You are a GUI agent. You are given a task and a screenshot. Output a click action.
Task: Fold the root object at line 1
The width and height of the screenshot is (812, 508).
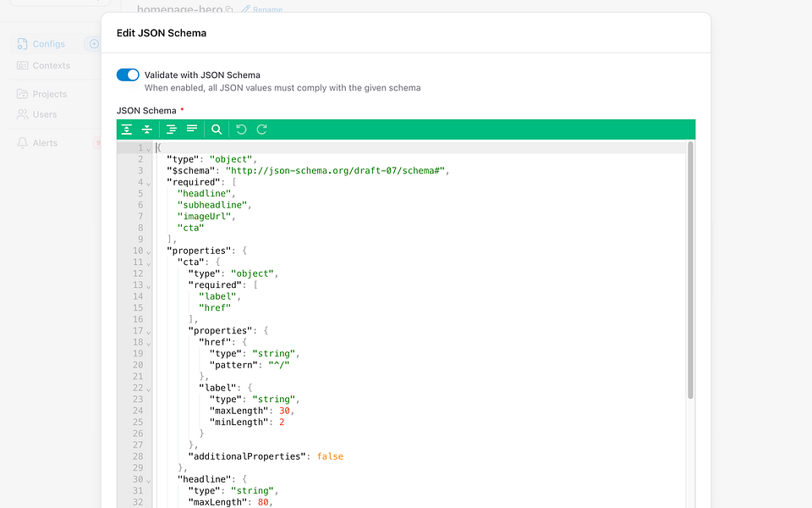[x=149, y=149]
